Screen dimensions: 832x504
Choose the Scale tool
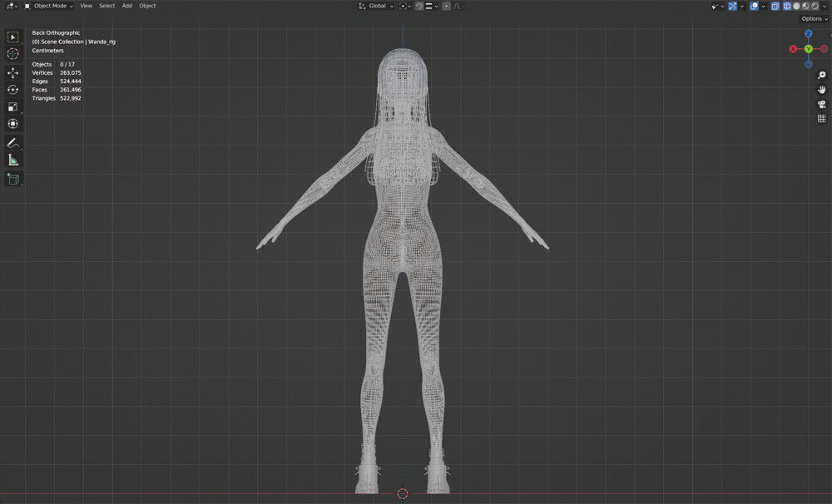13,106
